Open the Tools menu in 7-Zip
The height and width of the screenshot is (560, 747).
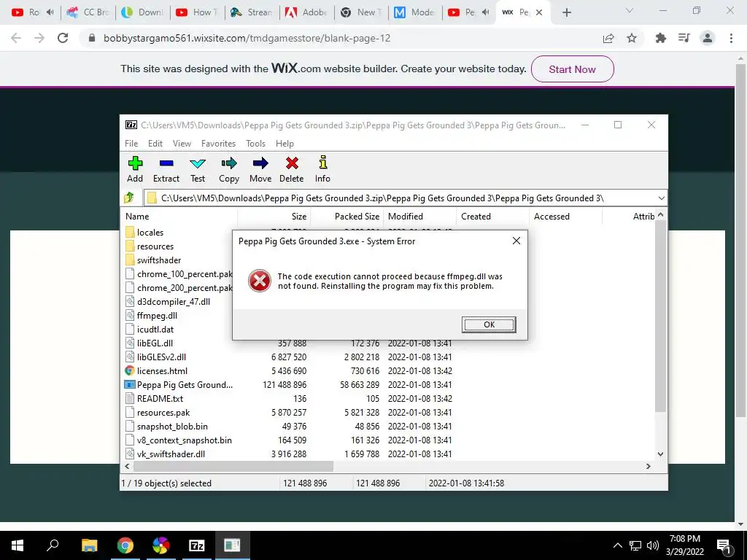[x=255, y=144]
